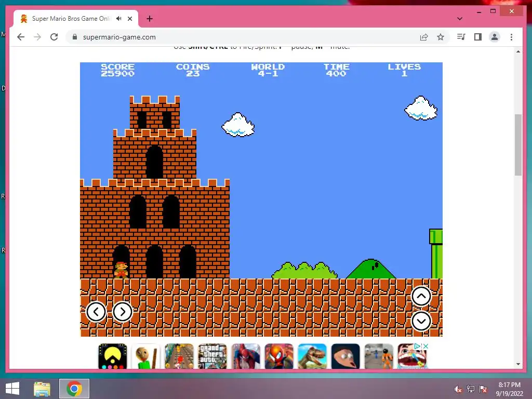Open the Pac-Man game thumbnail
The height and width of the screenshot is (399, 532).
point(113,356)
